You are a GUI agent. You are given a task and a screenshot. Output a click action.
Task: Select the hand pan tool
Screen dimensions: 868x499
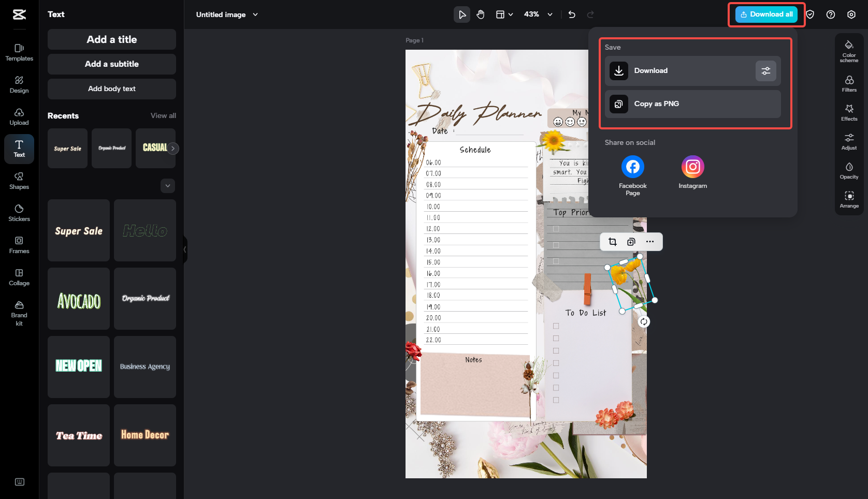tap(481, 14)
